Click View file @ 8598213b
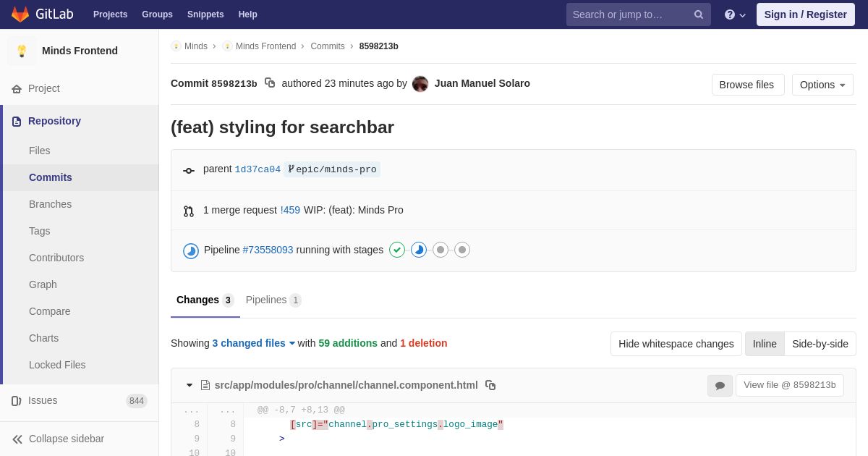The height and width of the screenshot is (456, 868). (790, 385)
